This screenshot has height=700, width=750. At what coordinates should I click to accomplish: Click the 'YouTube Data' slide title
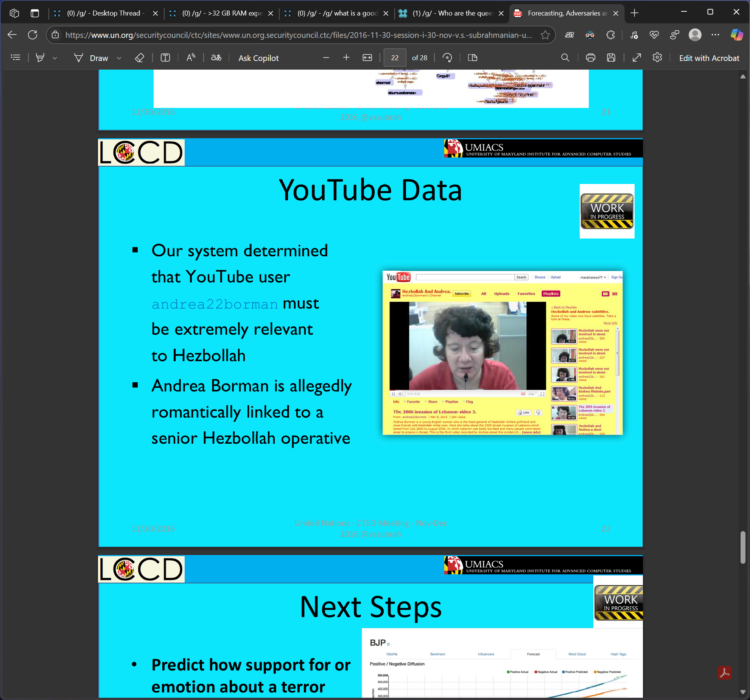point(370,190)
